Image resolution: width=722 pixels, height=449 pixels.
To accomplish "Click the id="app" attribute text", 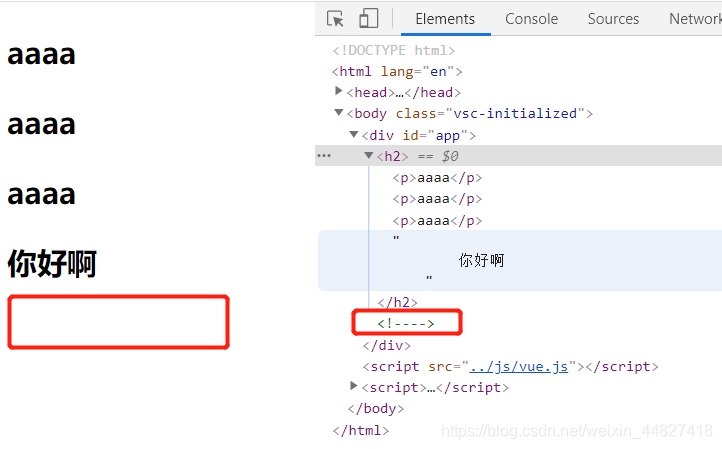I will [x=435, y=135].
